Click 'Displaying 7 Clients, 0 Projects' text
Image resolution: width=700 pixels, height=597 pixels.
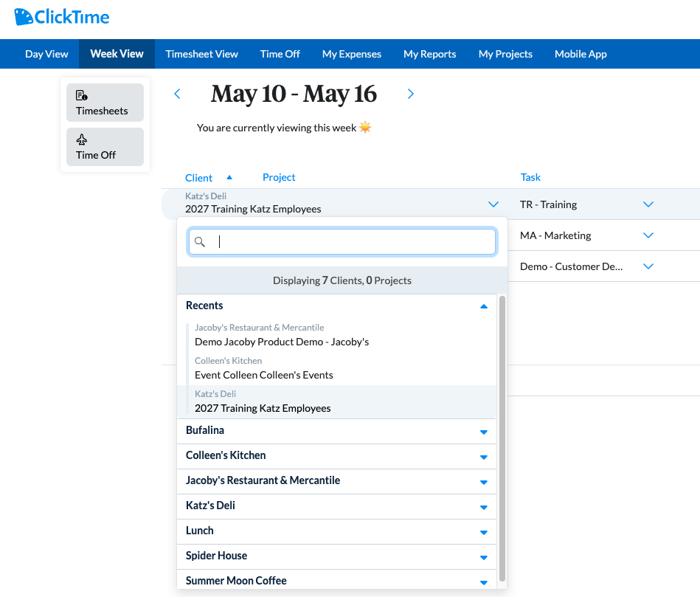tap(342, 280)
